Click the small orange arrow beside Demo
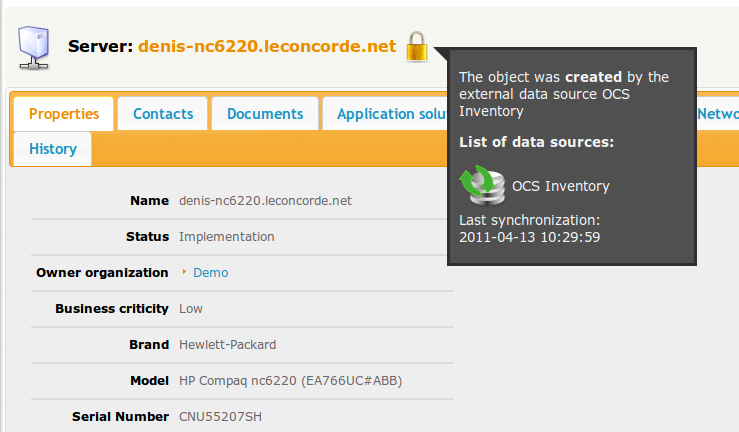This screenshot has height=432, width=739. point(184,272)
